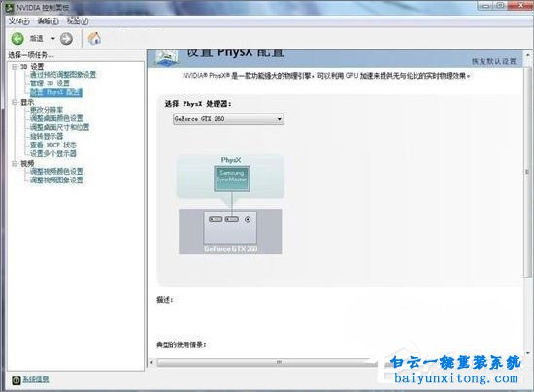Select the highlighted 设置 PhysX 配置 item
The width and height of the screenshot is (534, 392).
[x=56, y=92]
